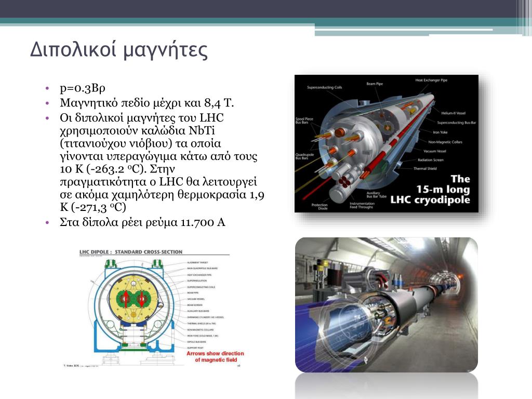Click the bullet "Στα δίπολα ρέει ρεύμα 11.700 A"

click(x=142, y=222)
